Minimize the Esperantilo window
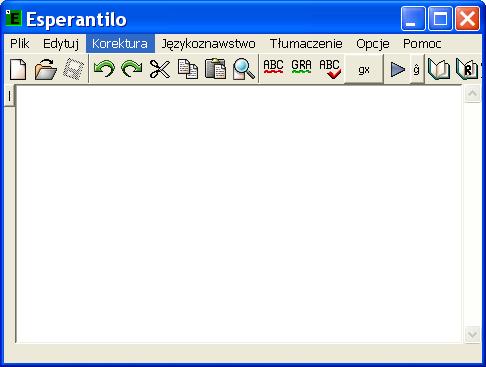486x367 pixels. tap(413, 18)
